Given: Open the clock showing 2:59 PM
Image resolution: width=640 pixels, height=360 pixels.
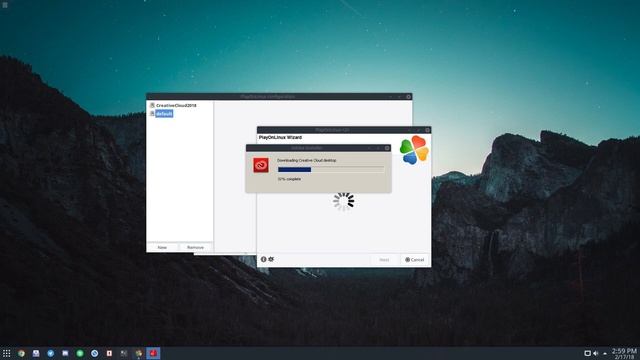Looking at the screenshot, I should tap(624, 353).
